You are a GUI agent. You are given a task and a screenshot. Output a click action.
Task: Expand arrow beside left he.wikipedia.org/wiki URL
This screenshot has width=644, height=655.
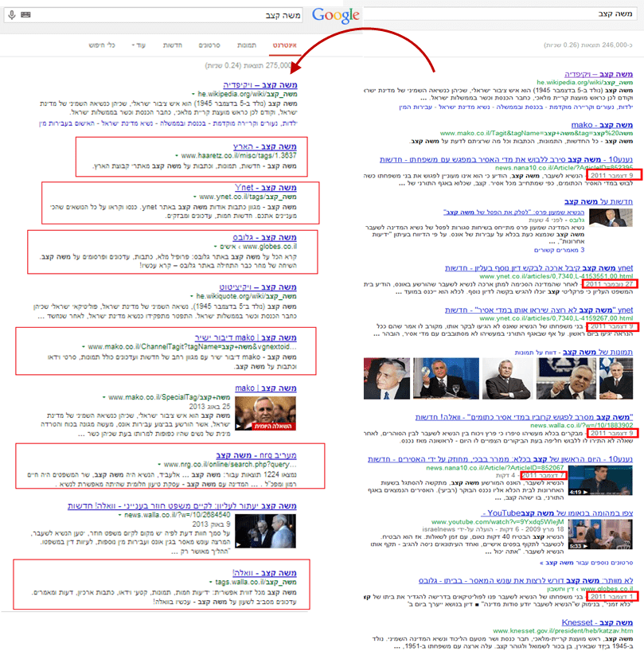tap(193, 95)
